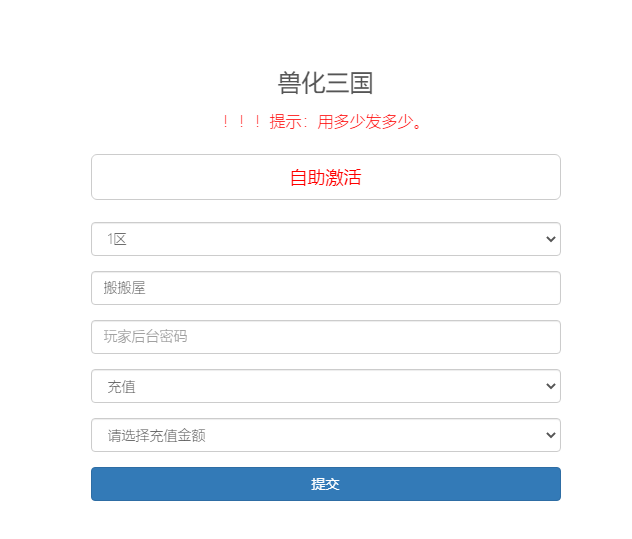The height and width of the screenshot is (539, 632).
Task: Click the 充值 label inside selector
Action: coord(121,386)
